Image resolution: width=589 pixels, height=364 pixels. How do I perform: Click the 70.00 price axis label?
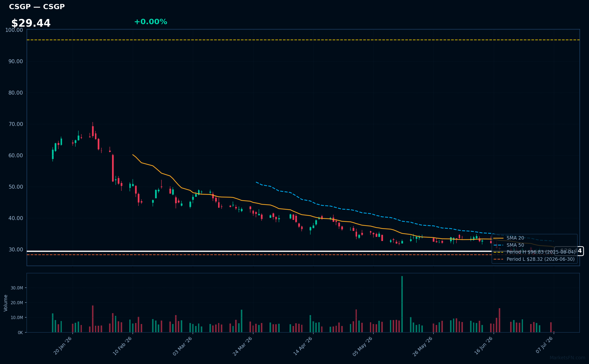point(16,124)
